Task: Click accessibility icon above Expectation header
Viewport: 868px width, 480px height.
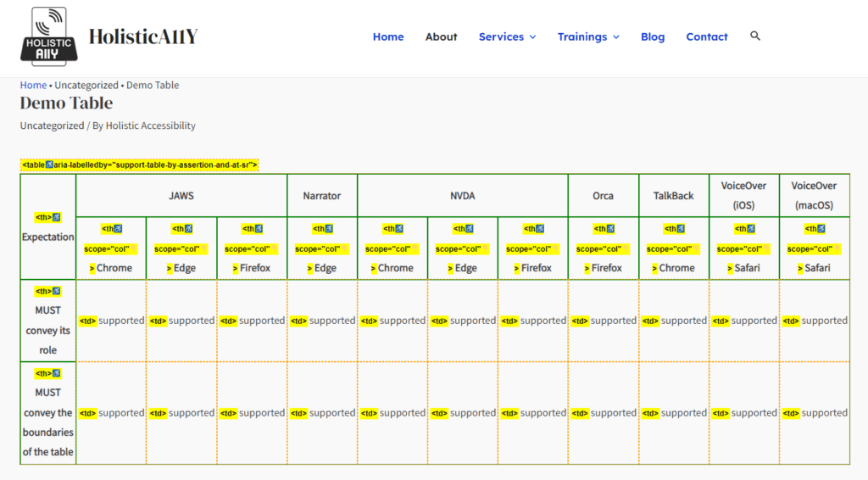Action: (x=57, y=217)
